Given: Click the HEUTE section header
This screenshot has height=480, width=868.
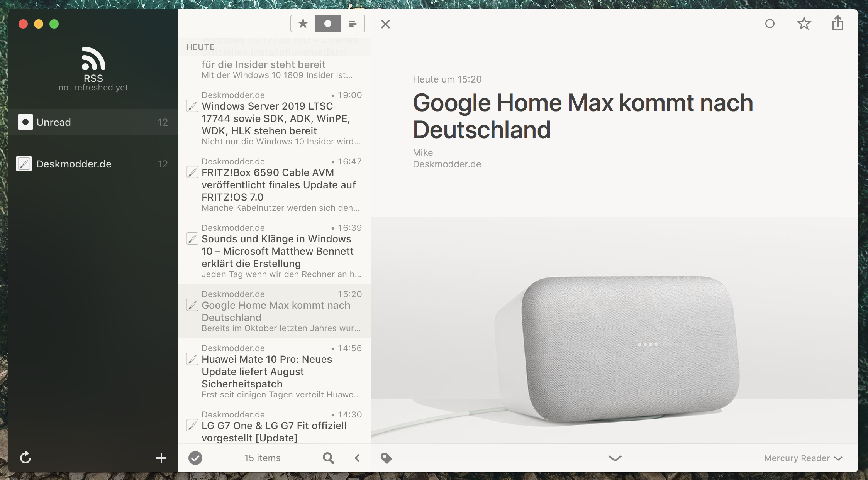Looking at the screenshot, I should click(200, 47).
